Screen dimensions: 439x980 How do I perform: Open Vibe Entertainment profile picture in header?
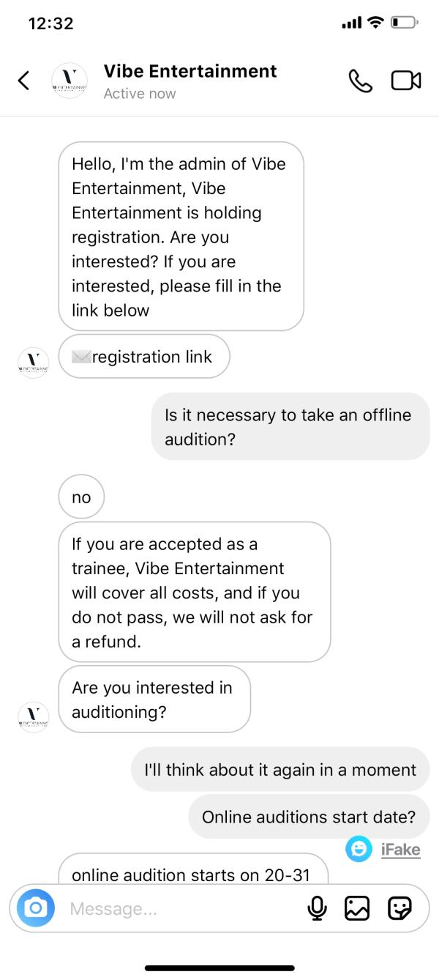click(70, 81)
